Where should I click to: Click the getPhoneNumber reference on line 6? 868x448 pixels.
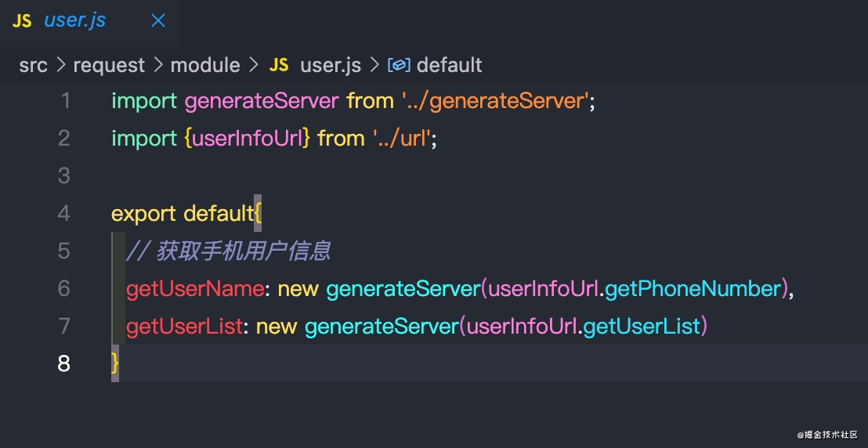tap(693, 289)
